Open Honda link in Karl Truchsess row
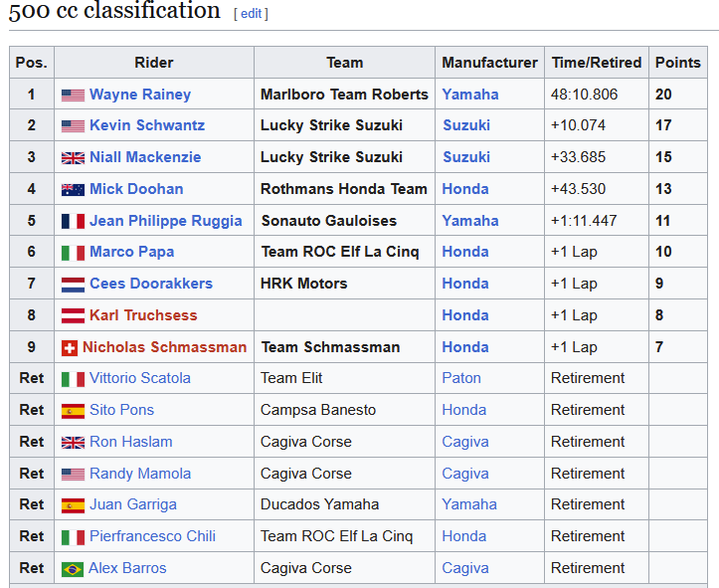This screenshot has width=719, height=588. pyautogui.click(x=465, y=315)
